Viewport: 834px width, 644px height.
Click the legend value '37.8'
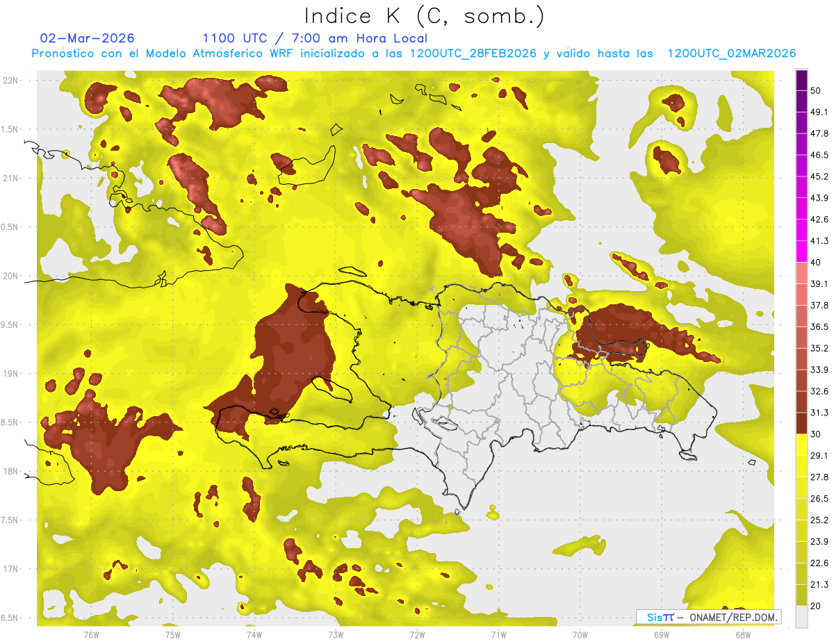[819, 306]
